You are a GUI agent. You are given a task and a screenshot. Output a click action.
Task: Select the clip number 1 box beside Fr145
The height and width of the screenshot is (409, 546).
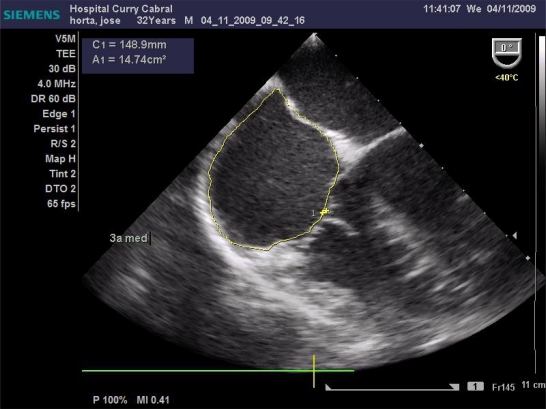[475, 386]
